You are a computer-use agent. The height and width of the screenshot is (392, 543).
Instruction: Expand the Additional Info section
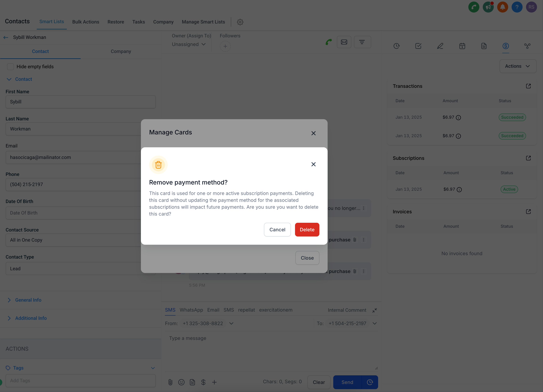click(31, 318)
